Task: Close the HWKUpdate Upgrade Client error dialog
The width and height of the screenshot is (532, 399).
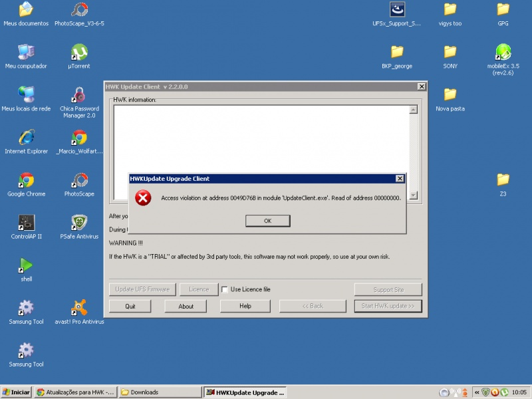Action: pyautogui.click(x=400, y=178)
